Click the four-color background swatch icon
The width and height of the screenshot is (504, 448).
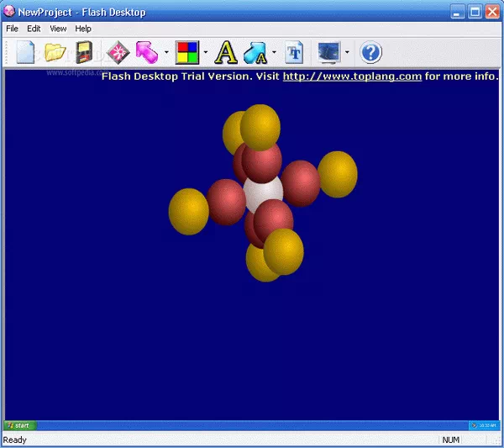coord(187,53)
